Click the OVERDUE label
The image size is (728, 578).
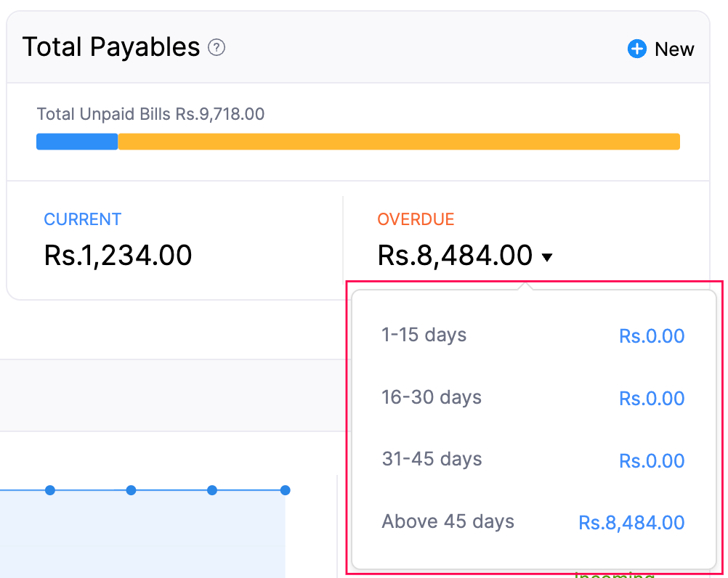click(x=416, y=220)
